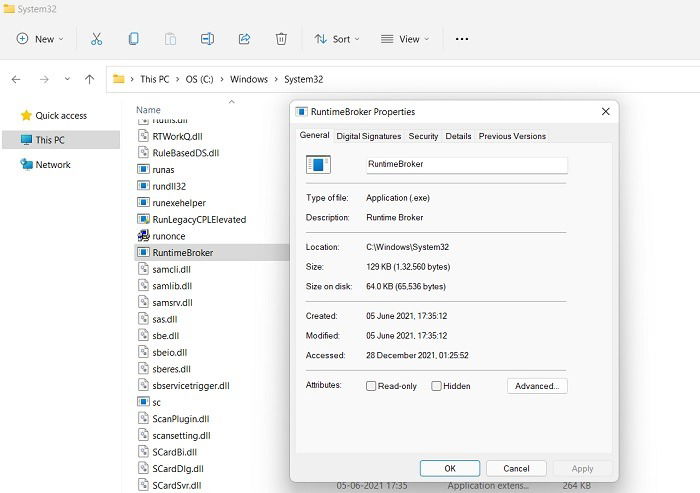Click the Advanced... attributes button
The height and width of the screenshot is (493, 700).
pos(537,386)
